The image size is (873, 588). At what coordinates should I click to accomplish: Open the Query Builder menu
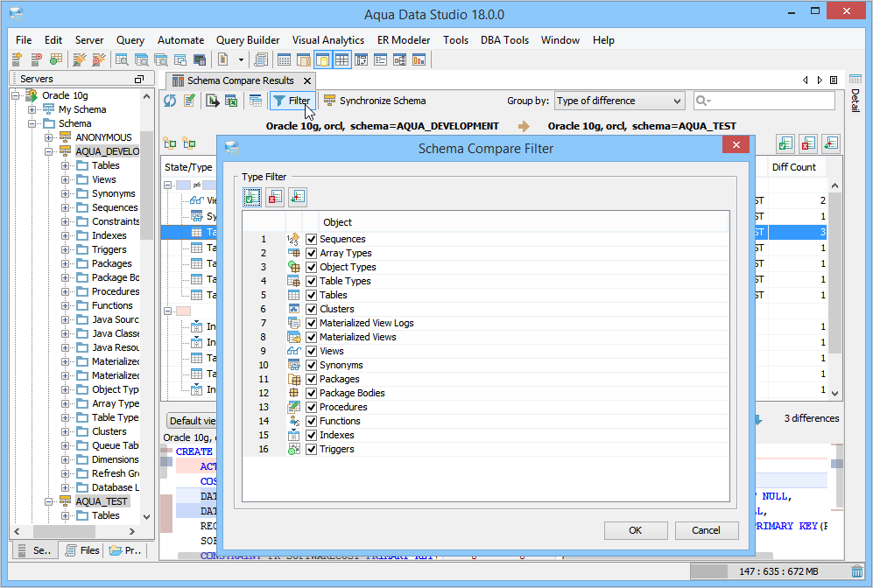[248, 40]
